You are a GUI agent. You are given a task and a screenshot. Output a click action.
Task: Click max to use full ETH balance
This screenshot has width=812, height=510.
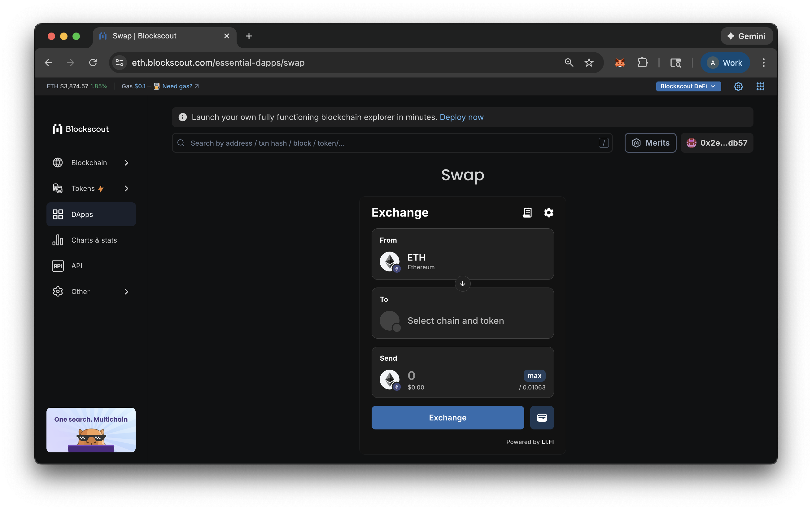pyautogui.click(x=534, y=376)
